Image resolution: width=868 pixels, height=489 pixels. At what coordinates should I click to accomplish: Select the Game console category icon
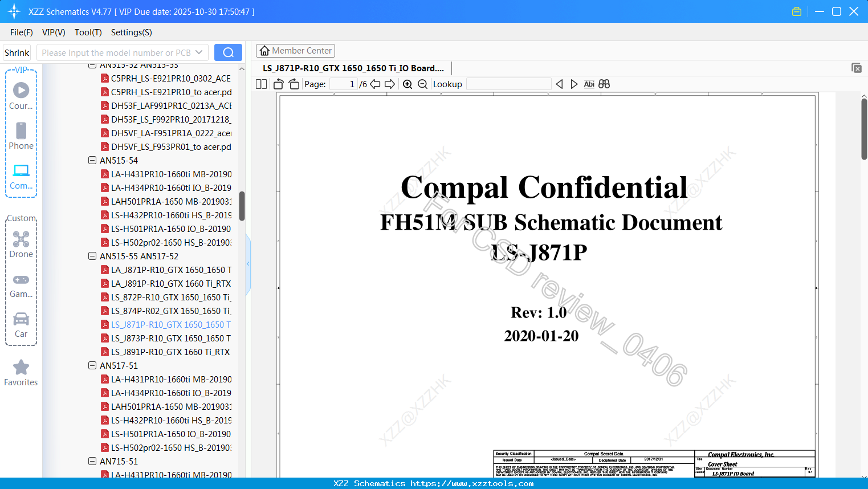coord(21,285)
